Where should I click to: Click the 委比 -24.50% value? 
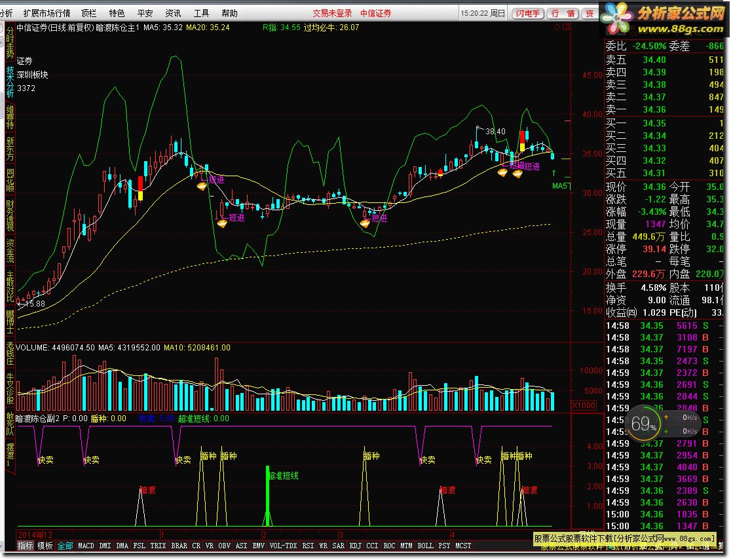tap(649, 46)
